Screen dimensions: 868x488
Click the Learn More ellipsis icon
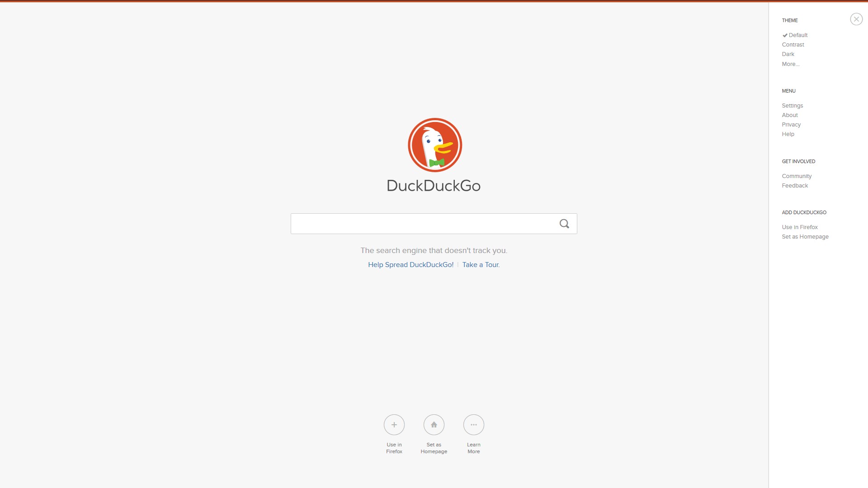point(473,424)
